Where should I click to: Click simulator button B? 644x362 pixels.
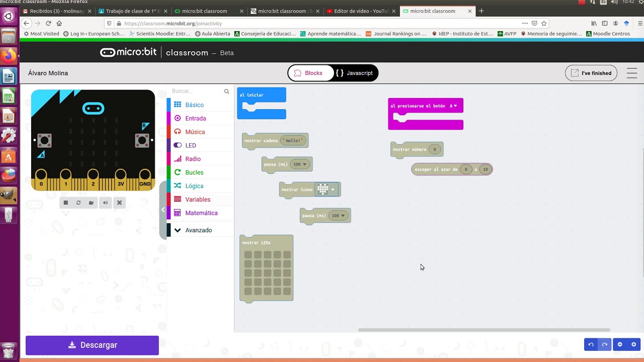point(142,140)
